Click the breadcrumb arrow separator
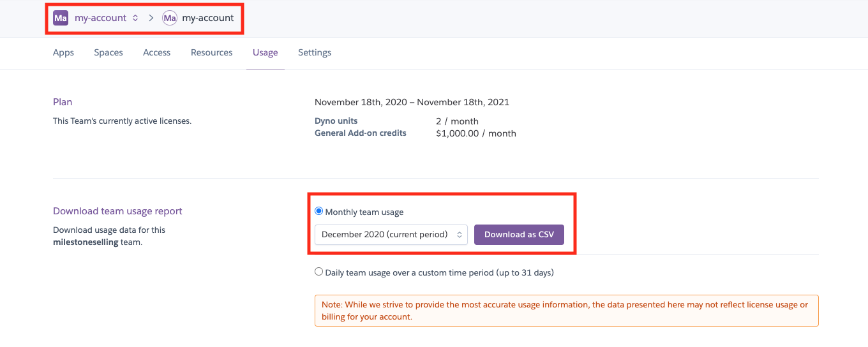Image resolution: width=868 pixels, height=347 pixels. click(x=151, y=18)
